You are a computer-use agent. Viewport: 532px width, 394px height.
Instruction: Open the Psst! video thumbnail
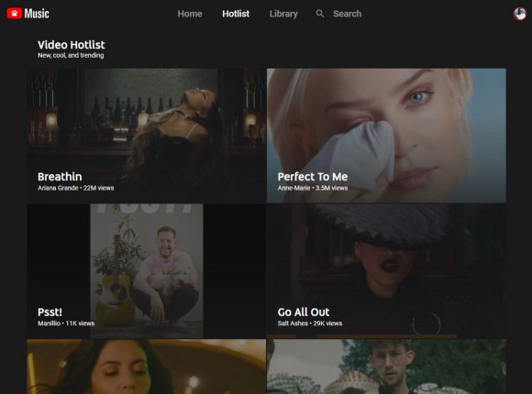pyautogui.click(x=146, y=271)
